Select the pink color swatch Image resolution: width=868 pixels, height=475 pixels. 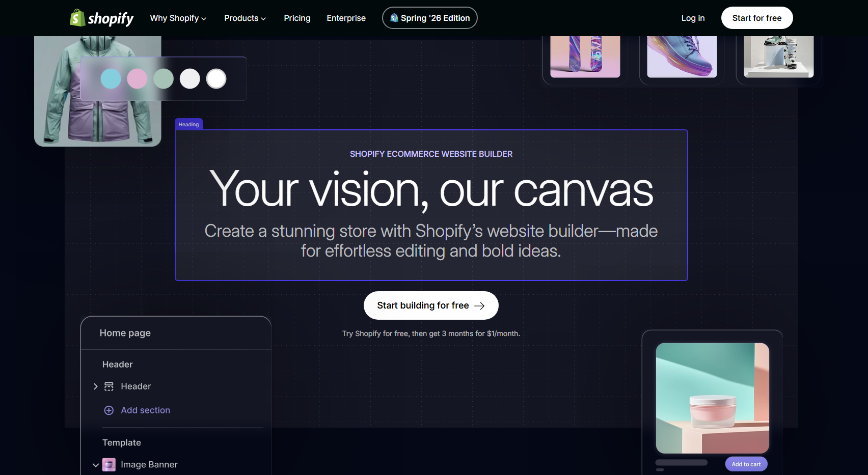click(137, 78)
